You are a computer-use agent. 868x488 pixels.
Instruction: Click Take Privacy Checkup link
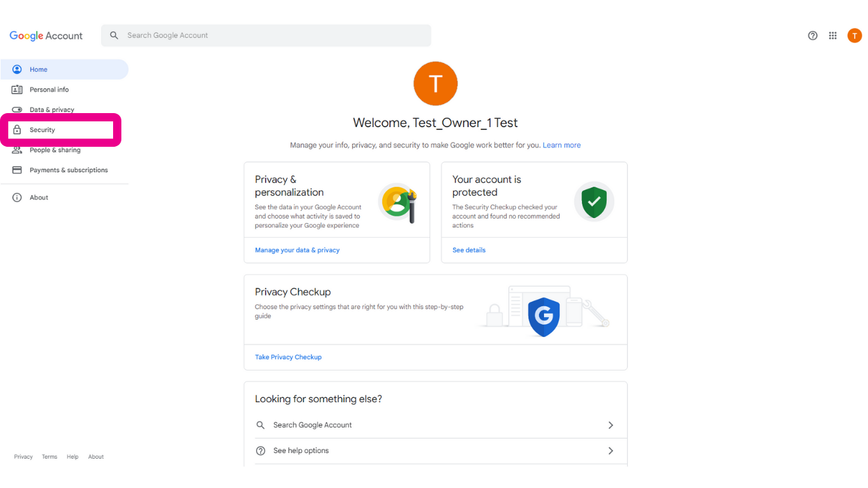(x=288, y=357)
